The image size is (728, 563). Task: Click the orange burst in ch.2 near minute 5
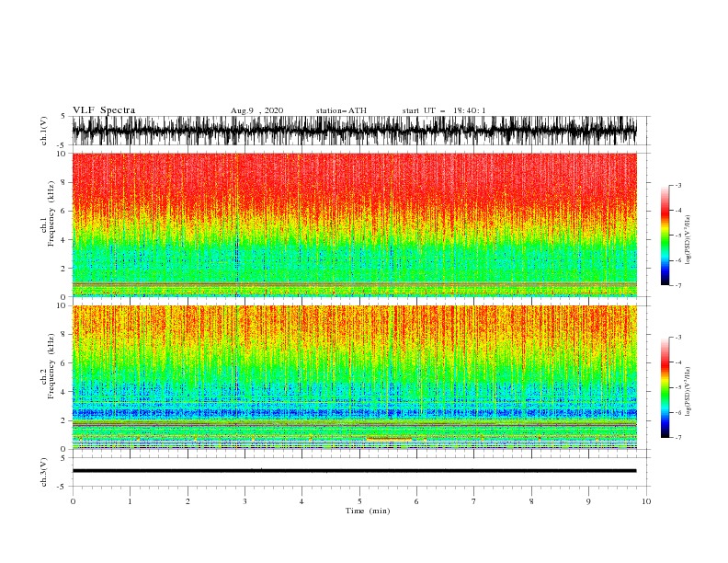389,438
